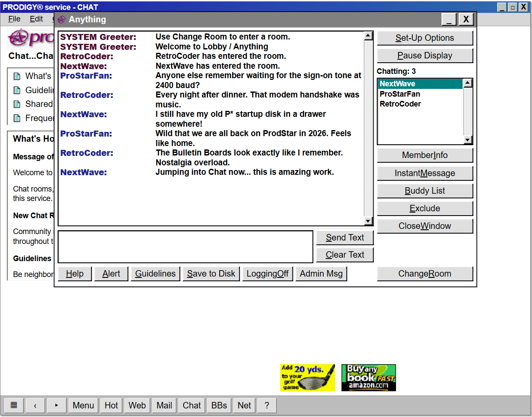Viewport: 532px width, 417px height.
Task: Click in the chat message input box
Action: pos(185,247)
